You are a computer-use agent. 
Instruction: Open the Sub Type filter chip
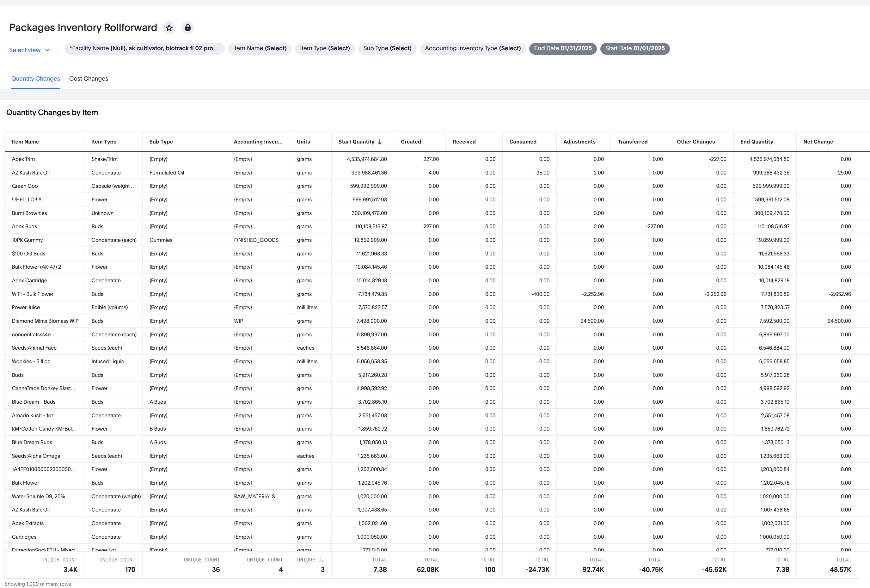(x=387, y=49)
